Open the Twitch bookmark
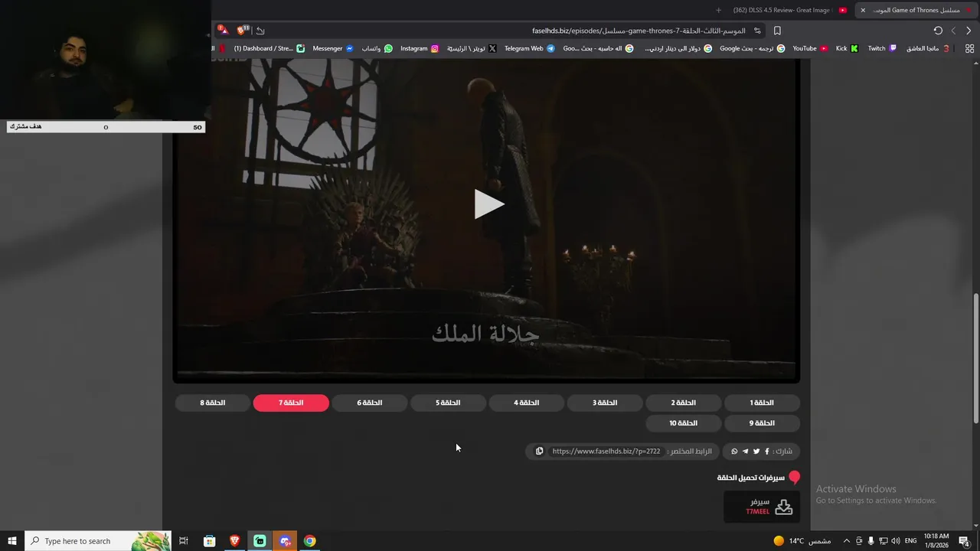This screenshot has width=980, height=551. [x=882, y=48]
